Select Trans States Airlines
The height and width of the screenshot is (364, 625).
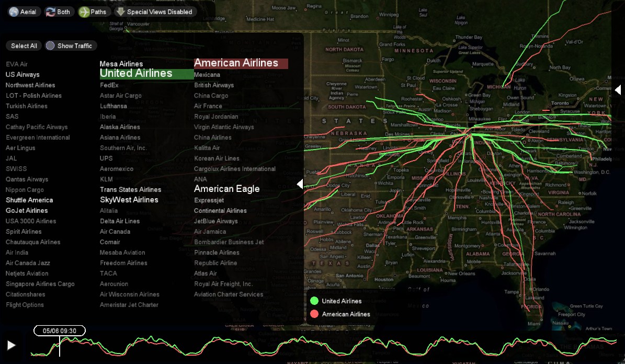tap(130, 190)
